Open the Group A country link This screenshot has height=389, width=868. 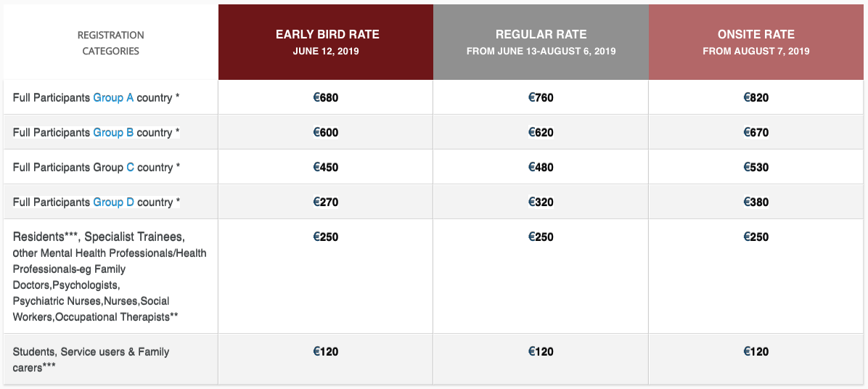point(113,98)
